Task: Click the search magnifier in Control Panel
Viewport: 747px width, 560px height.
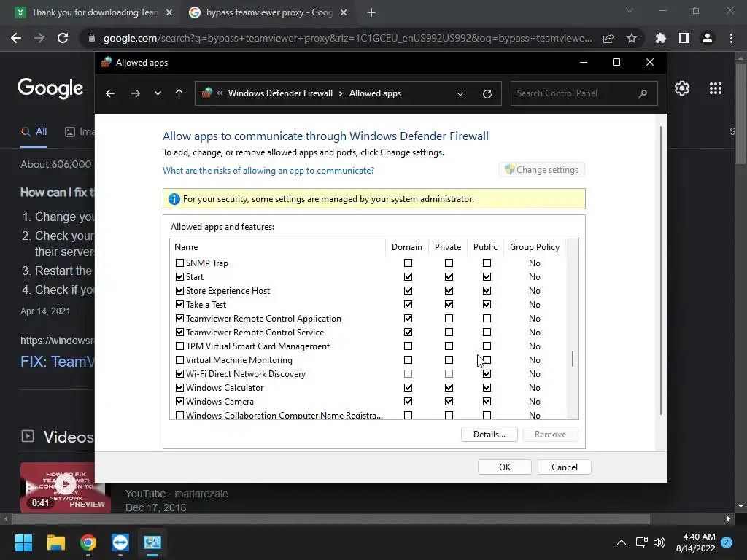Action: coord(643,93)
